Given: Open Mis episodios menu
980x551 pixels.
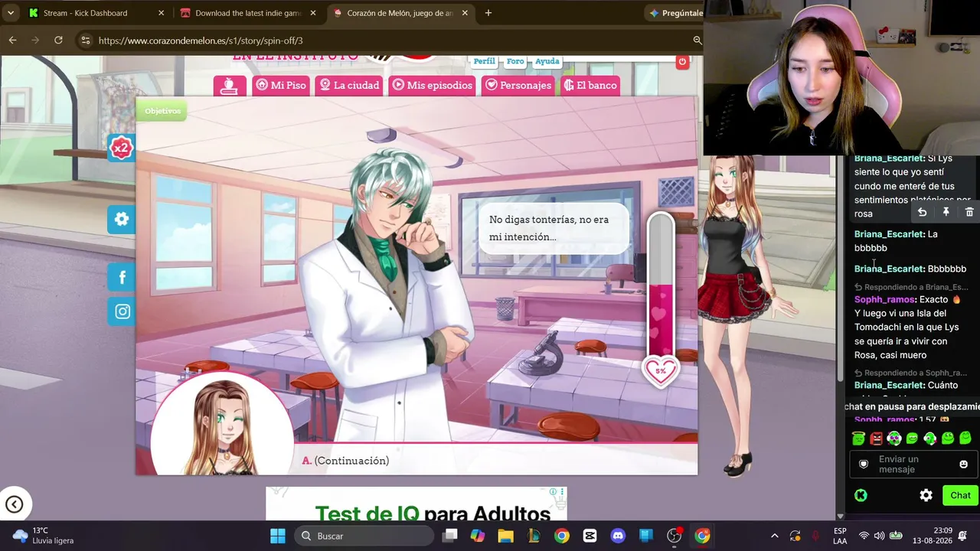Looking at the screenshot, I should [433, 85].
